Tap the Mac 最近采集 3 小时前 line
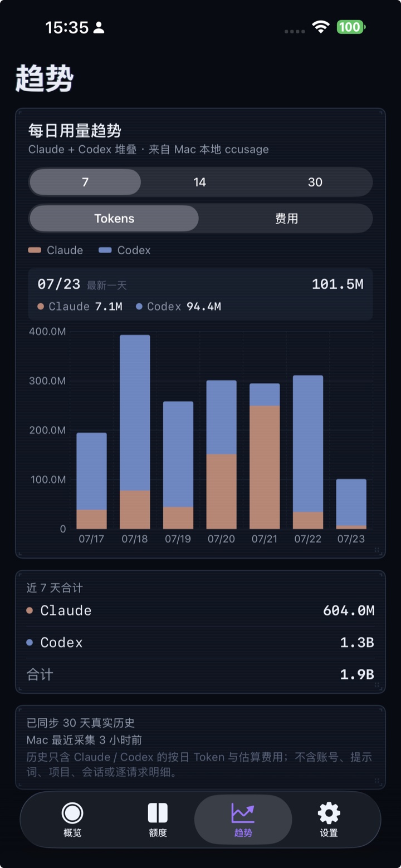The width and height of the screenshot is (401, 868). tap(84, 740)
